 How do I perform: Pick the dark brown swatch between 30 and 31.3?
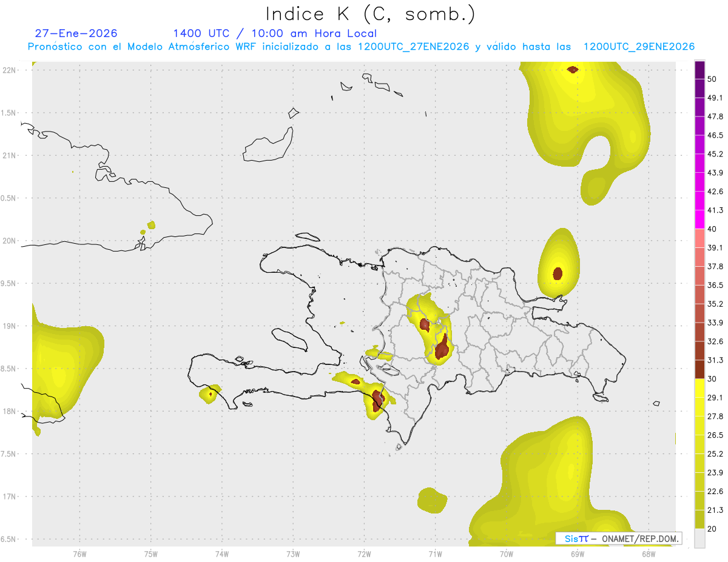pyautogui.click(x=699, y=369)
